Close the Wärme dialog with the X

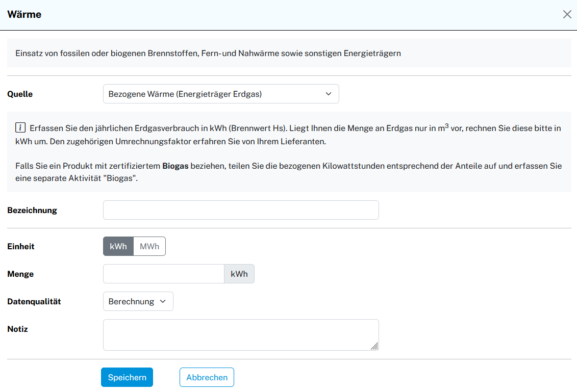(x=567, y=14)
